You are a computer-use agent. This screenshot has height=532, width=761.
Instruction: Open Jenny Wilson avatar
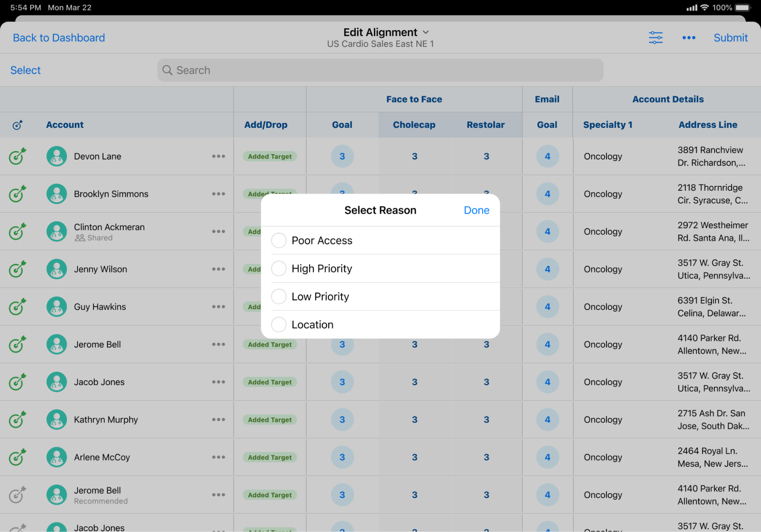point(57,269)
